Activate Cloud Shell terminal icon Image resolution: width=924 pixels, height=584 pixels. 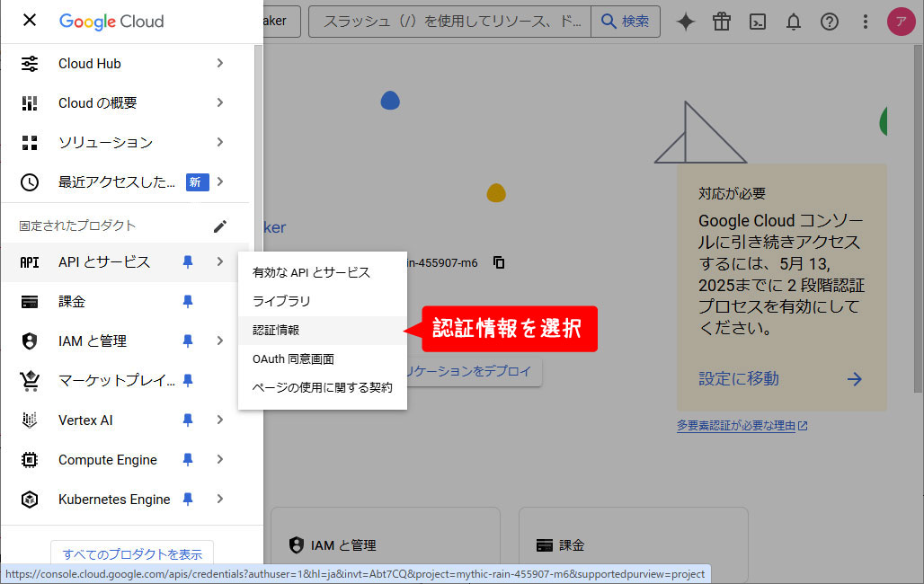[757, 22]
